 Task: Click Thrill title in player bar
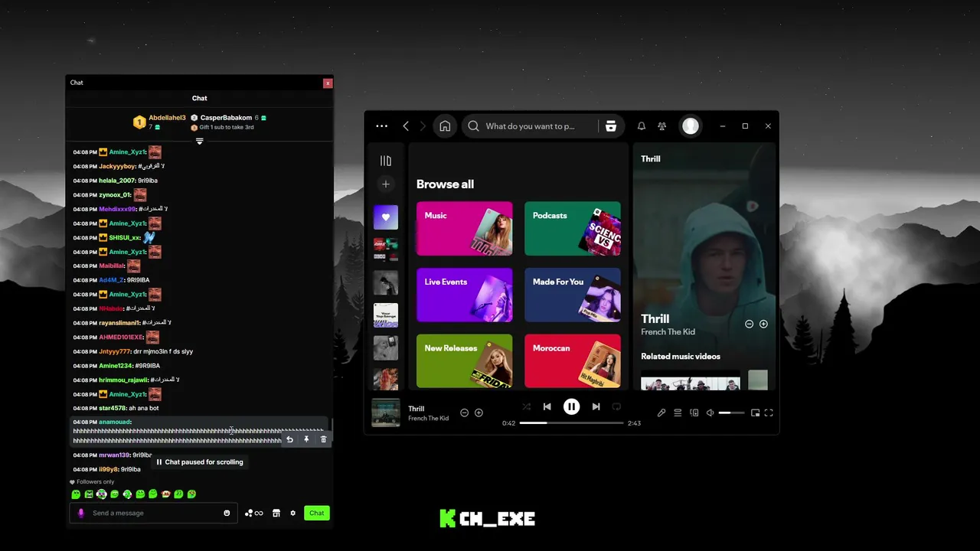[416, 409]
